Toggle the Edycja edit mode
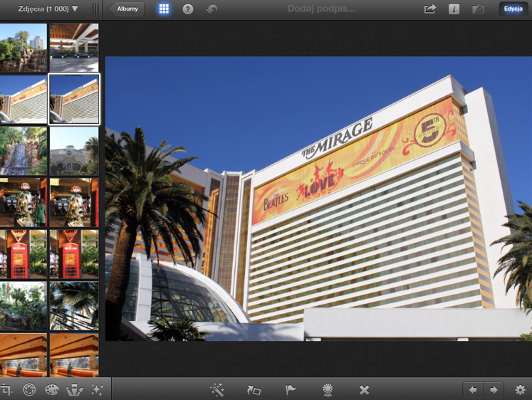This screenshot has height=400, width=532. [x=513, y=9]
